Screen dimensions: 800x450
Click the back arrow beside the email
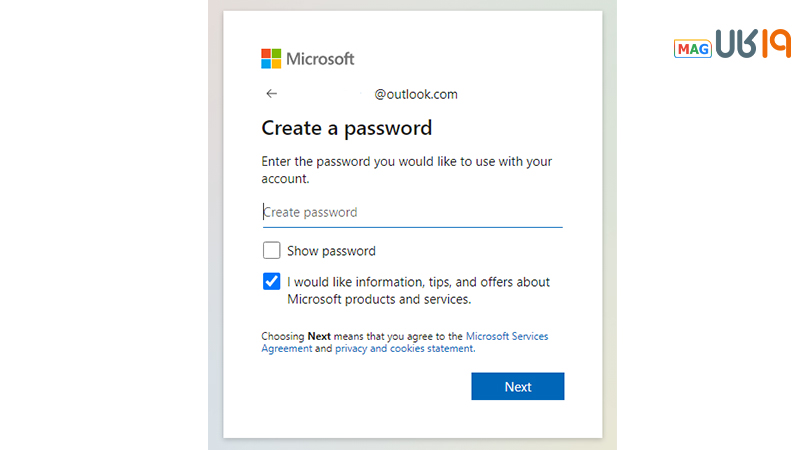[272, 94]
